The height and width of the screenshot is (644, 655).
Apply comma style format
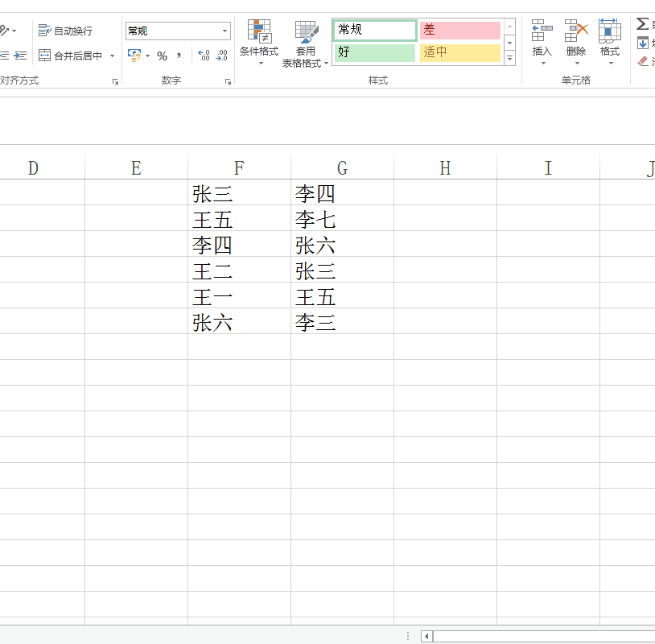(179, 56)
